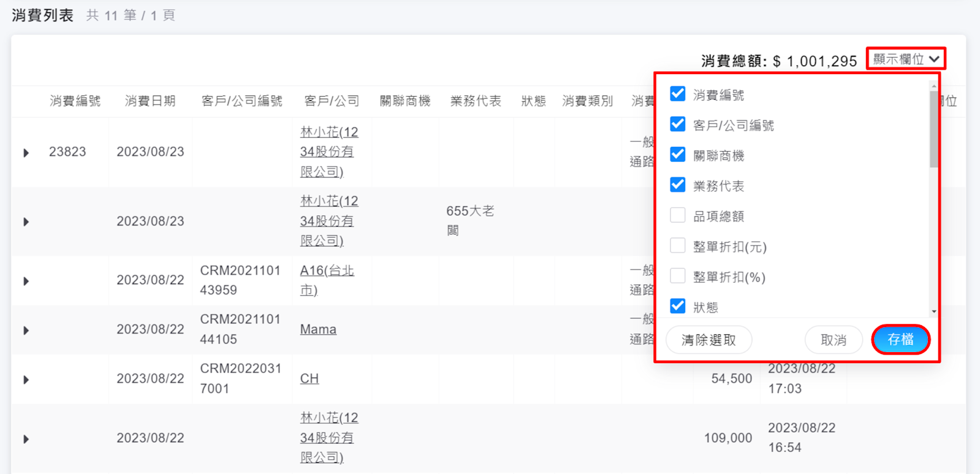Image resolution: width=980 pixels, height=474 pixels.
Task: Enable the 品項總額 column checkbox
Action: click(x=677, y=216)
